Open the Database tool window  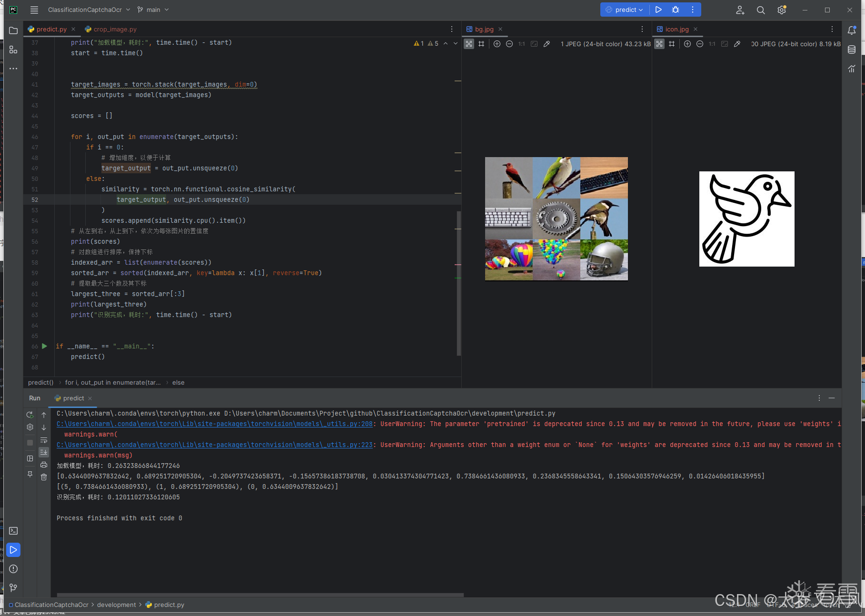coord(852,50)
